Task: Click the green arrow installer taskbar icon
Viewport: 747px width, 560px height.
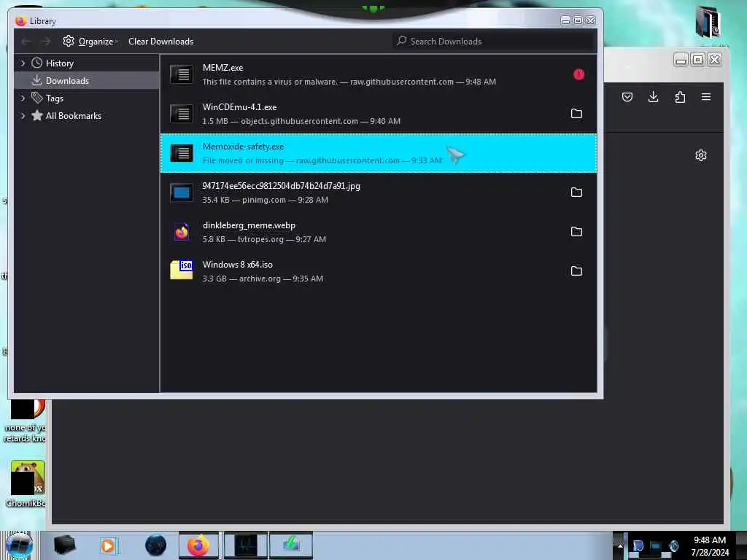Action: tap(291, 545)
